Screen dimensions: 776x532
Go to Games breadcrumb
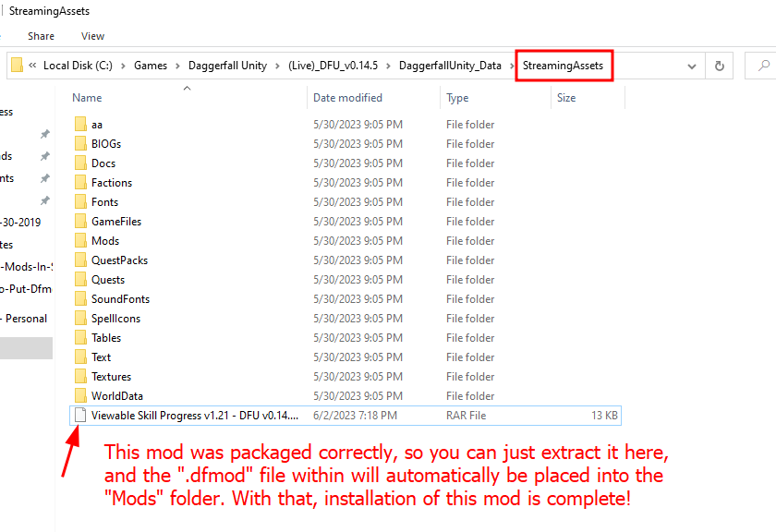pyautogui.click(x=151, y=66)
